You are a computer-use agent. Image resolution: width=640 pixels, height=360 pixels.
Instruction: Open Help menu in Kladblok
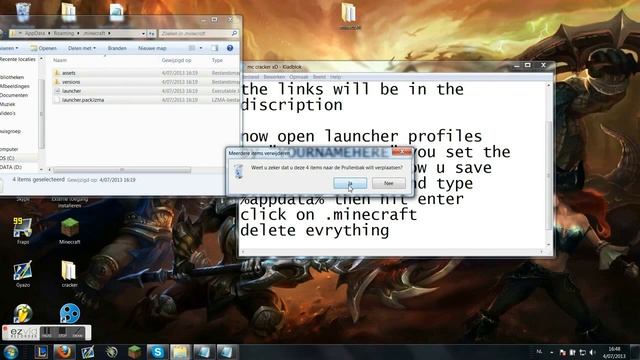coord(335,77)
